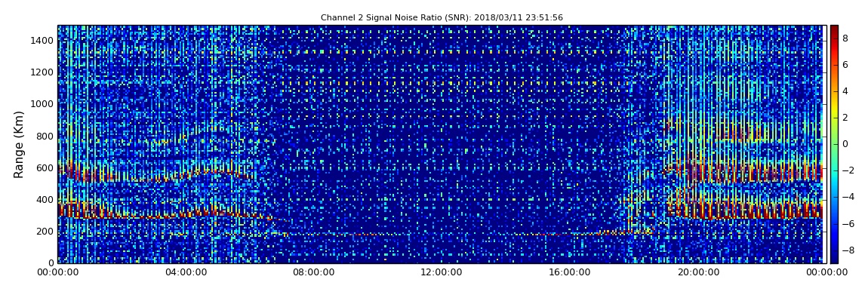Click the colorbar tick label '0'
Screen dimensions: 868x307
(x=845, y=144)
